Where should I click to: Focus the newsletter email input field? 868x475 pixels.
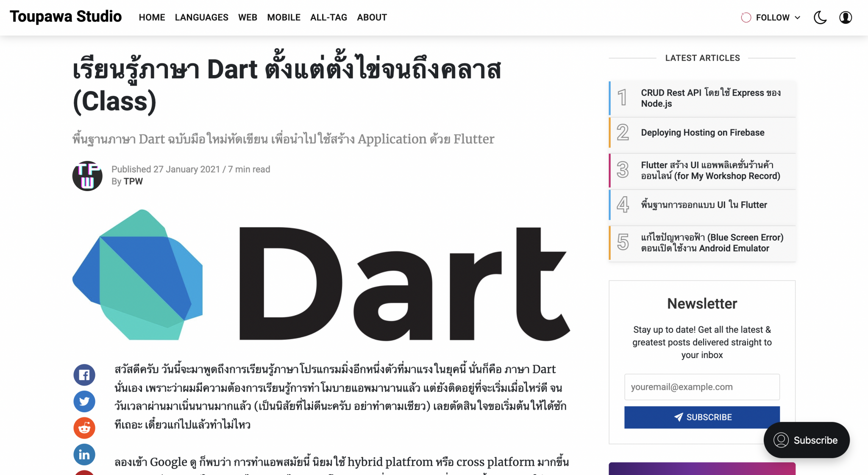702,387
